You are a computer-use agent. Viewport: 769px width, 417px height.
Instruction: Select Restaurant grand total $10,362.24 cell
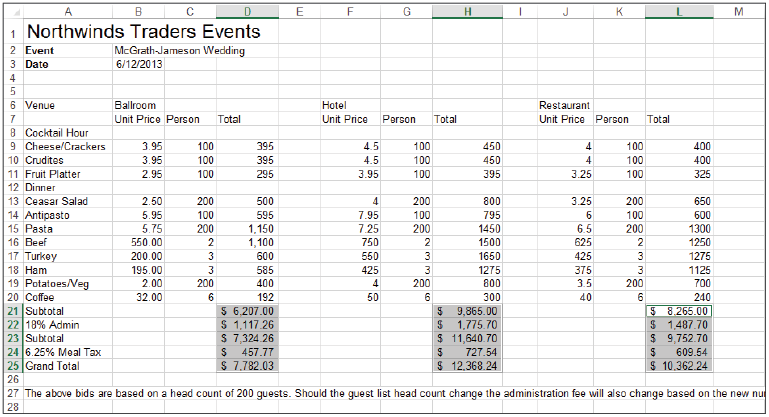pyautogui.click(x=681, y=368)
